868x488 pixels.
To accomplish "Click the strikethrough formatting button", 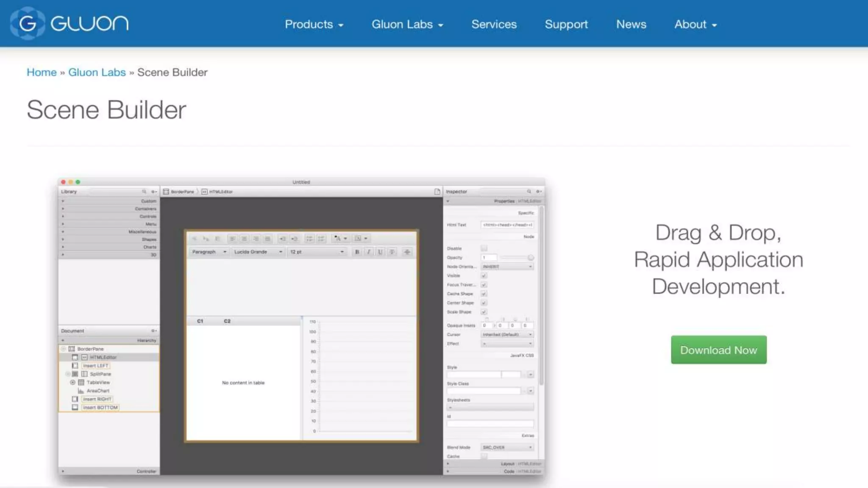I will coord(392,252).
